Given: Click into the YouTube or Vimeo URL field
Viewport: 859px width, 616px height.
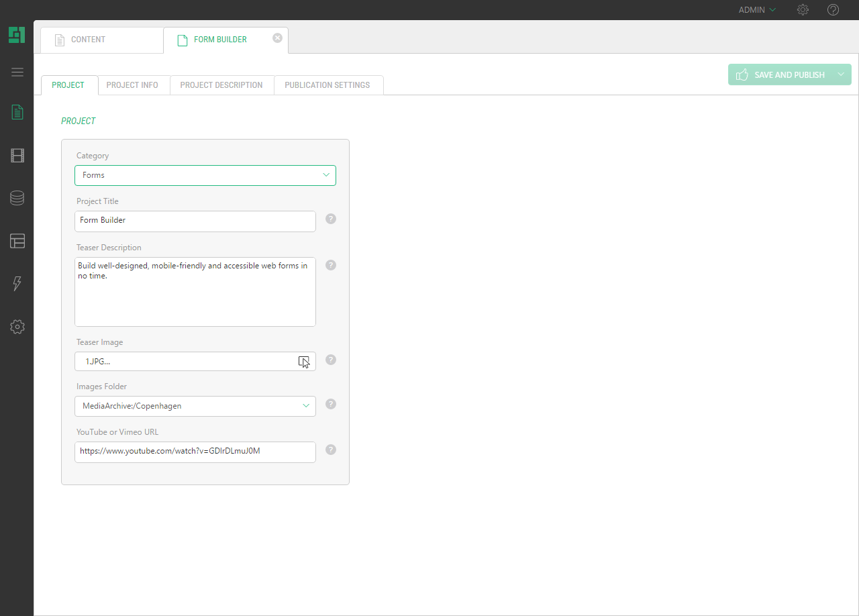Looking at the screenshot, I should pyautogui.click(x=195, y=452).
